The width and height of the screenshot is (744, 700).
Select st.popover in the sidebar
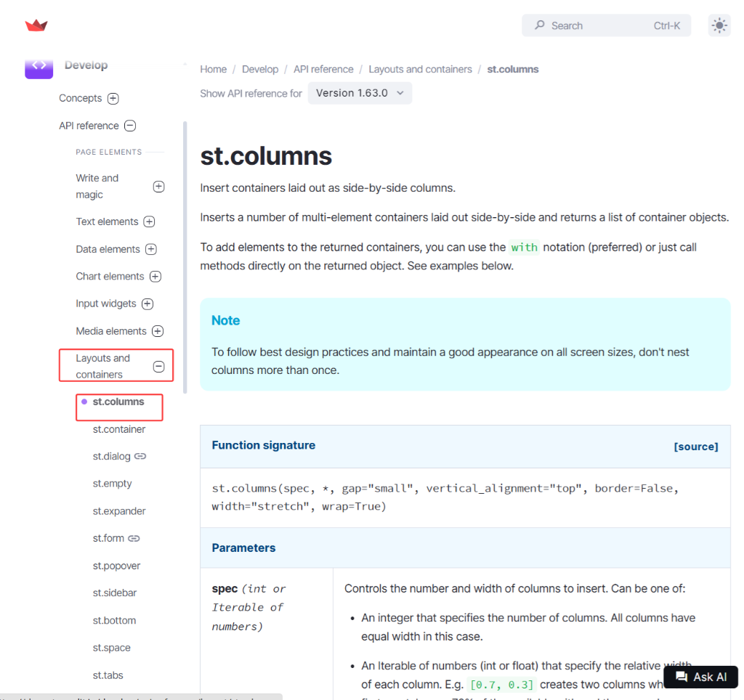(x=116, y=566)
